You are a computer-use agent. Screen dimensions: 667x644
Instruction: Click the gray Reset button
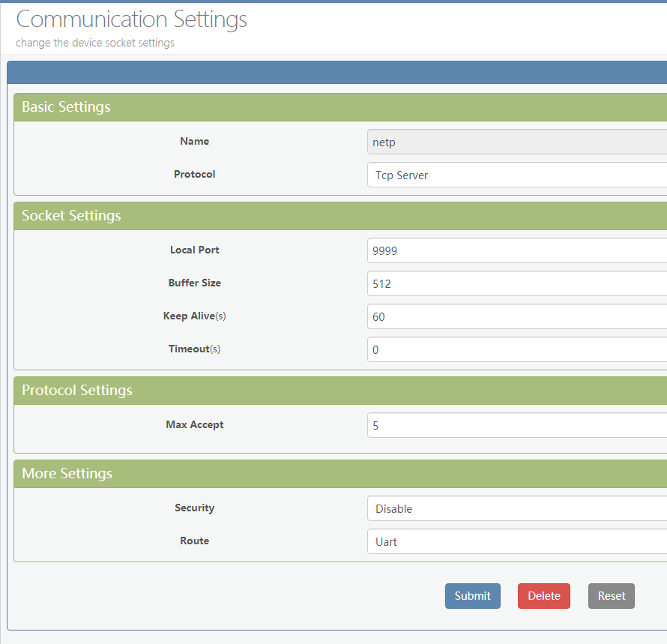pos(611,596)
